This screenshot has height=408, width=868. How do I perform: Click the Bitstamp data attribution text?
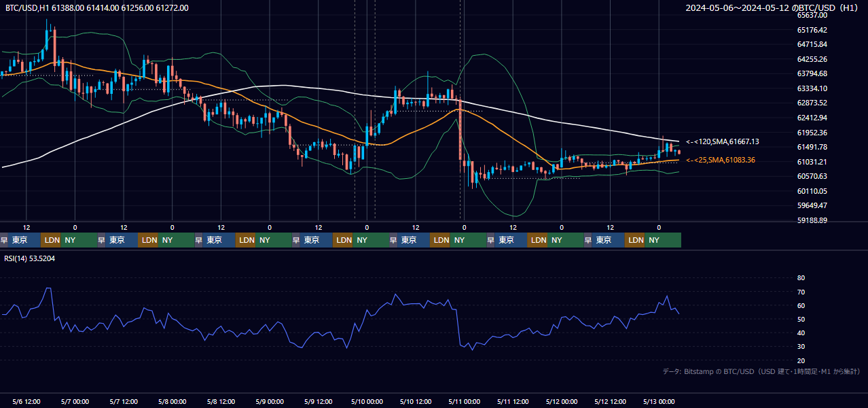click(761, 371)
